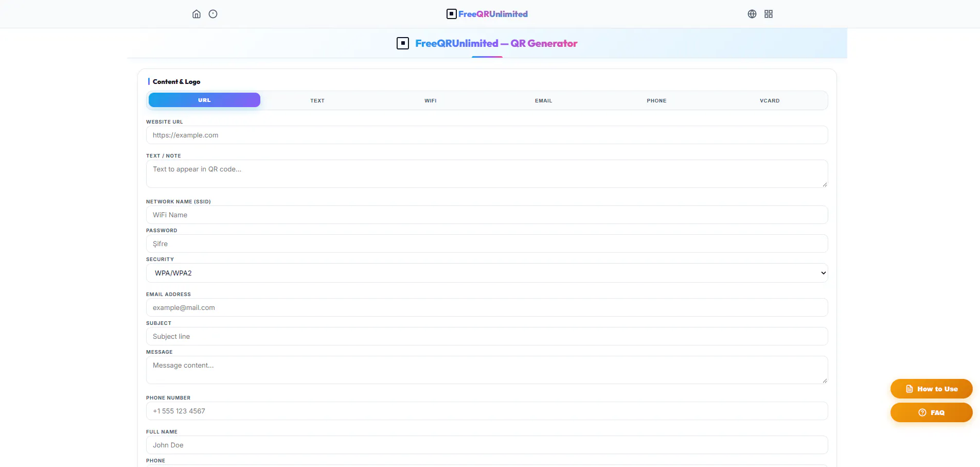Click the 'PASSWORD' label

click(x=162, y=231)
